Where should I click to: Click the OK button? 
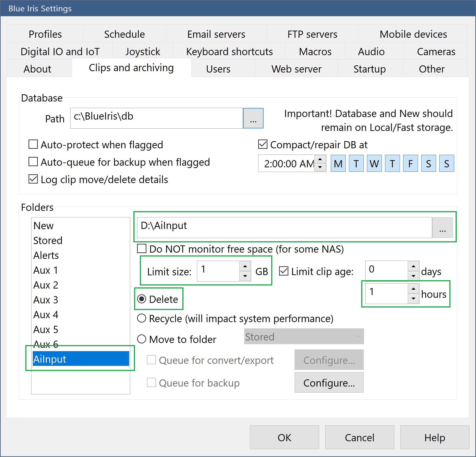click(x=284, y=437)
